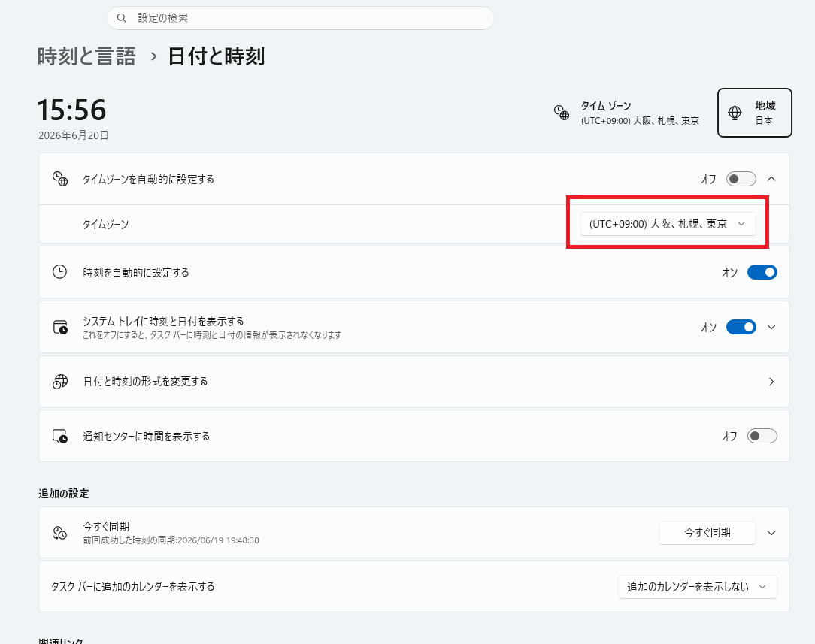Click the globe-clock icon for 日付と時刻の形式

click(x=60, y=382)
